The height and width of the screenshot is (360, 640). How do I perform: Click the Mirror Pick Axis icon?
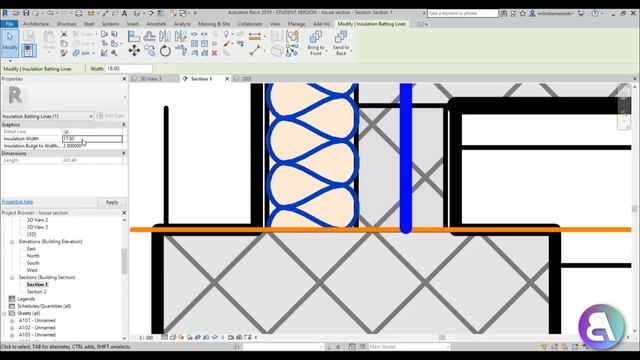165,36
